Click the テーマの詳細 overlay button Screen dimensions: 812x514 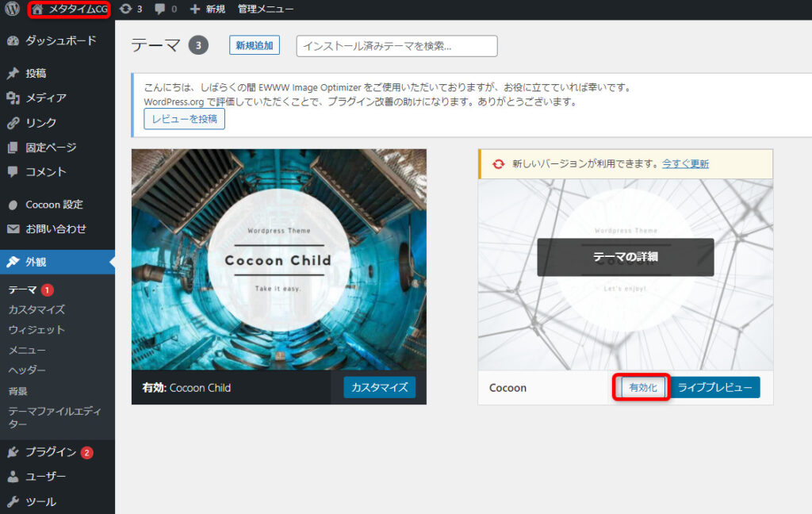pyautogui.click(x=626, y=257)
